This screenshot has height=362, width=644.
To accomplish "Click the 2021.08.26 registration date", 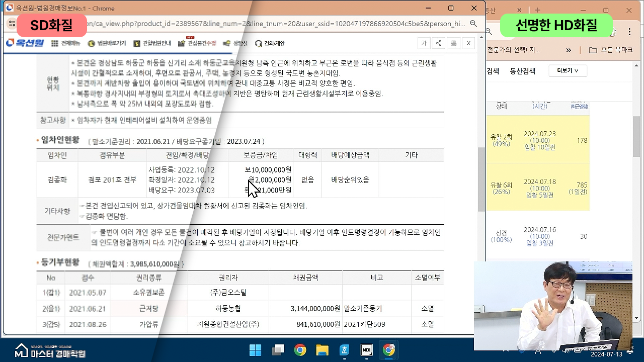I will tap(88, 324).
